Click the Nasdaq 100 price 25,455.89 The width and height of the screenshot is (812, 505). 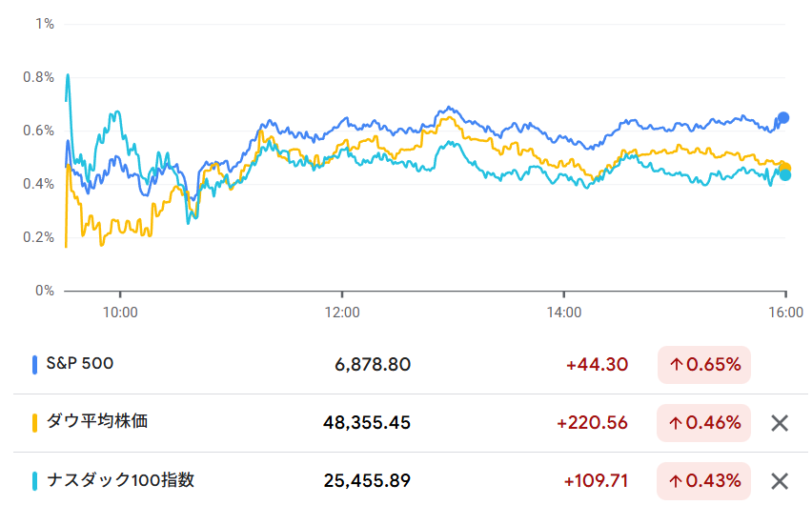coord(366,481)
